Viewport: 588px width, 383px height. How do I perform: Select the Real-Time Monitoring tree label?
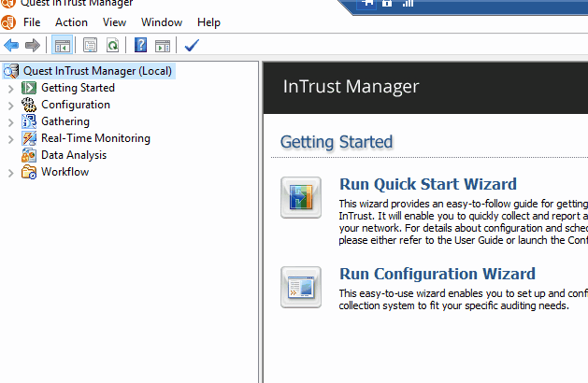coord(95,138)
